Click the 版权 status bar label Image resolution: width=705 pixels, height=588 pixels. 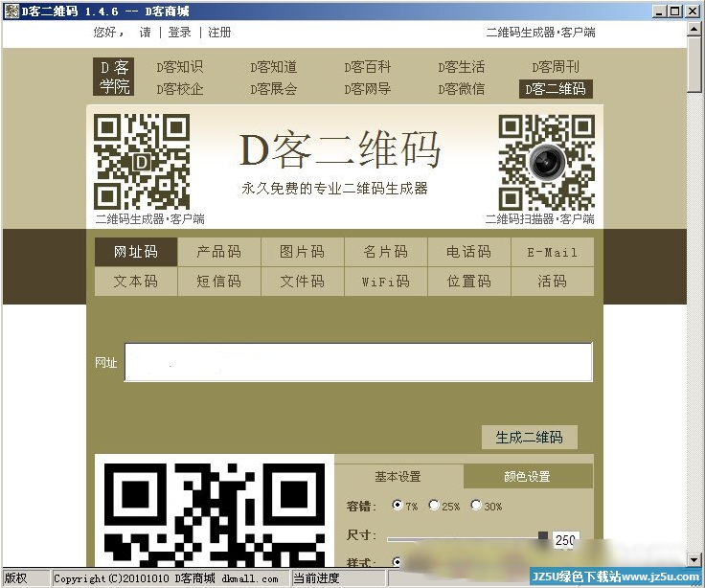click(x=15, y=578)
